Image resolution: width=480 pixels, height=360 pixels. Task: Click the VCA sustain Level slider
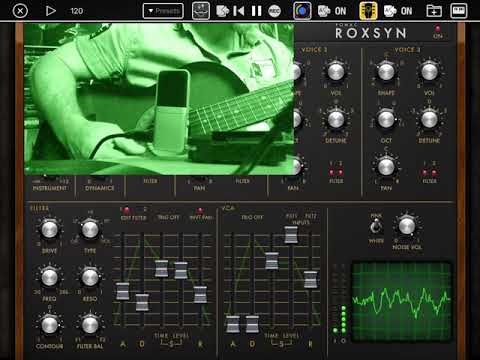click(x=291, y=234)
